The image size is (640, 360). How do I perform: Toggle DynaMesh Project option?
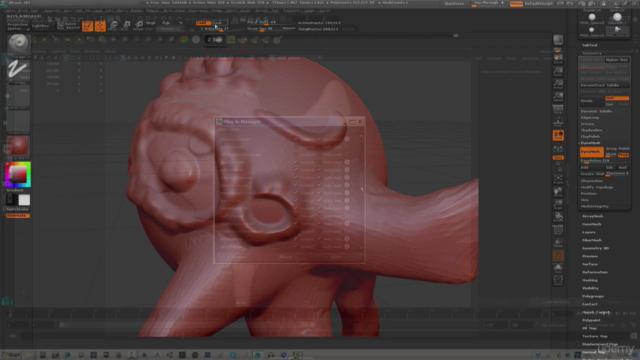(623, 155)
